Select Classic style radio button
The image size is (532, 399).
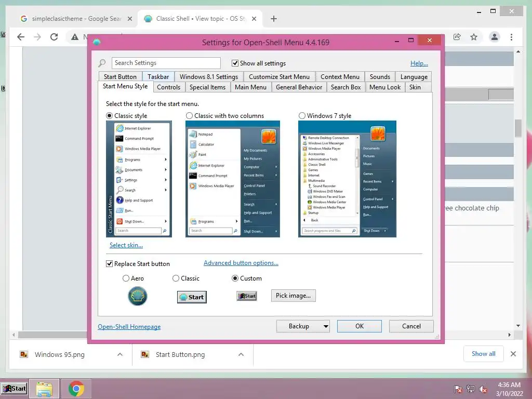[x=109, y=116]
